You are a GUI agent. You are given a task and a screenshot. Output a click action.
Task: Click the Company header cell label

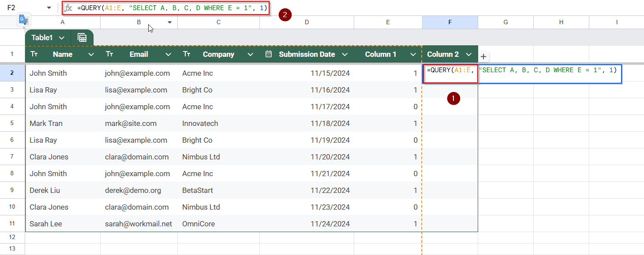(218, 55)
